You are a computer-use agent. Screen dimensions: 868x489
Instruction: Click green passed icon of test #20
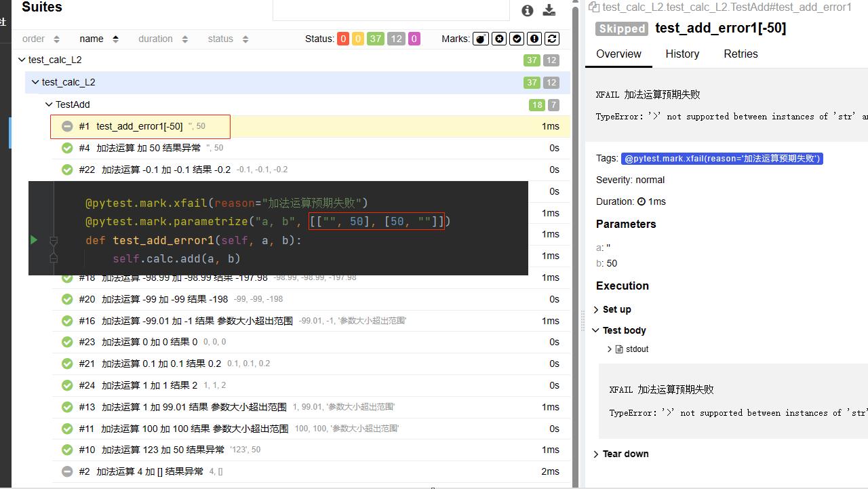67,299
